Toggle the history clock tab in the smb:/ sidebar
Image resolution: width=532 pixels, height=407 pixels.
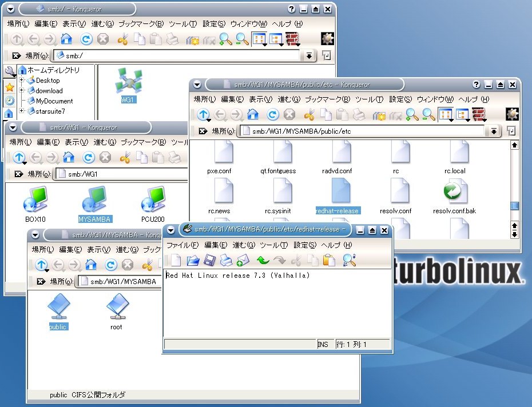click(x=10, y=101)
